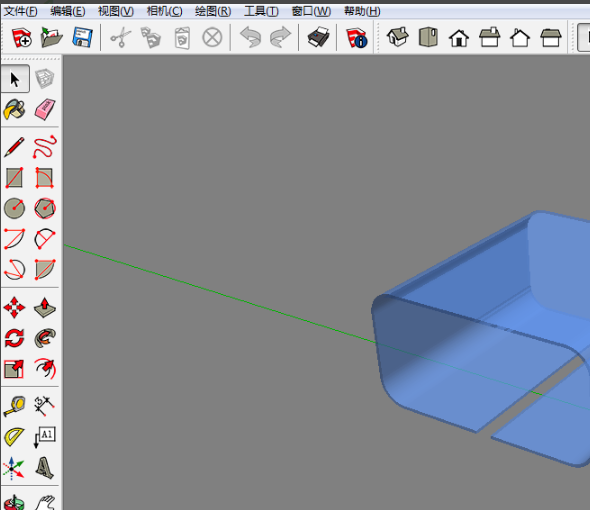This screenshot has width=590, height=510.
Task: Switch to Back view house outline icon
Action: (x=520, y=38)
